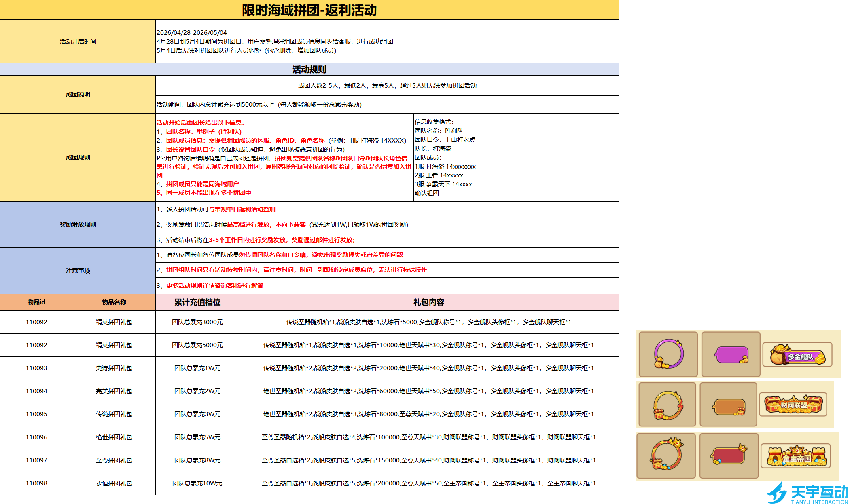Select the purple chat bubble frame icon

point(731,354)
